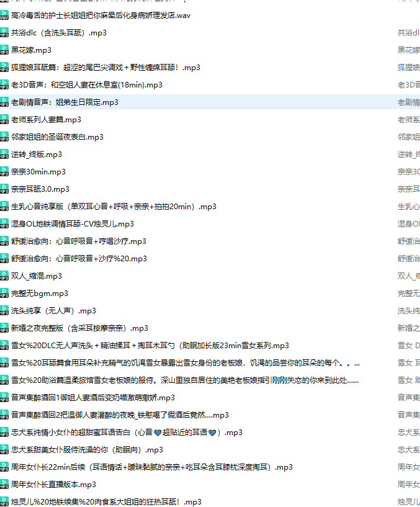This screenshot has width=420, height=507.
Task: Select file 新婚之夜完整版（含采耳按摩亲亲）.mp3
Action: 79,328
